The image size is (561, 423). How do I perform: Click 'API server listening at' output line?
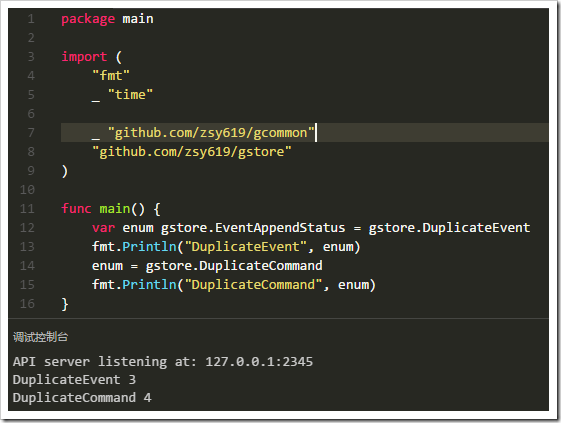(x=163, y=362)
